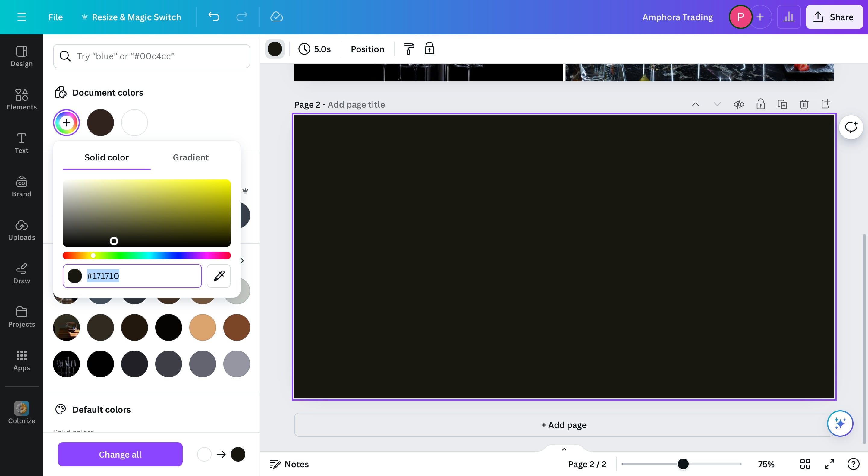The height and width of the screenshot is (476, 868).
Task: Click the Share button
Action: coord(834,17)
